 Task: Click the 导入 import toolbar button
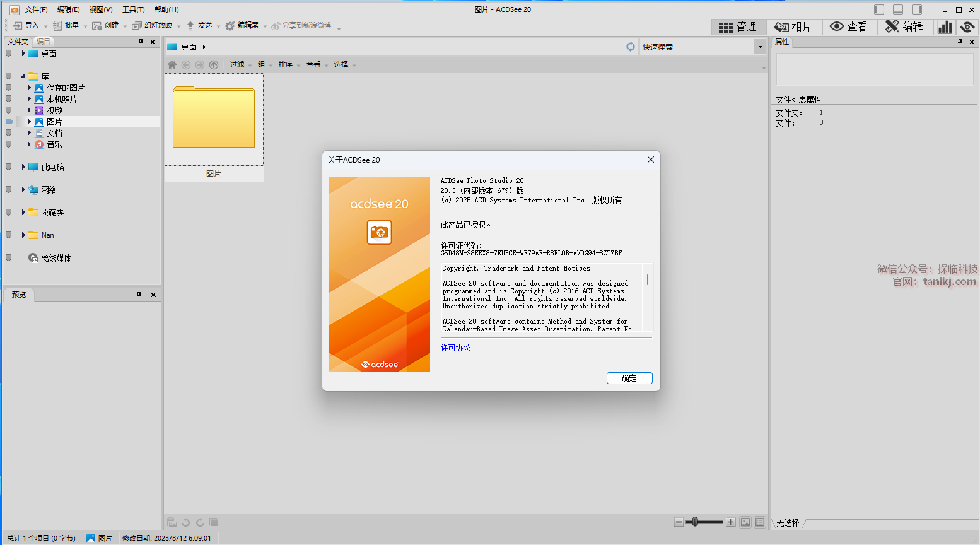[26, 26]
